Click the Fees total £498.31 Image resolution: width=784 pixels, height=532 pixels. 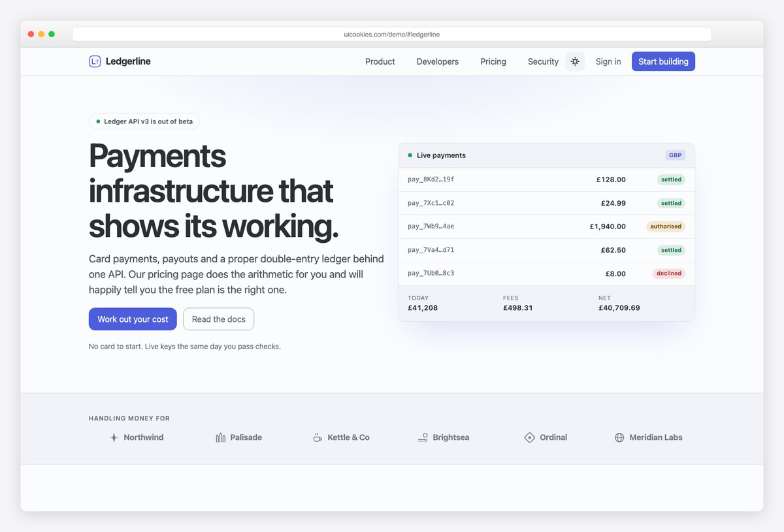[x=518, y=307]
